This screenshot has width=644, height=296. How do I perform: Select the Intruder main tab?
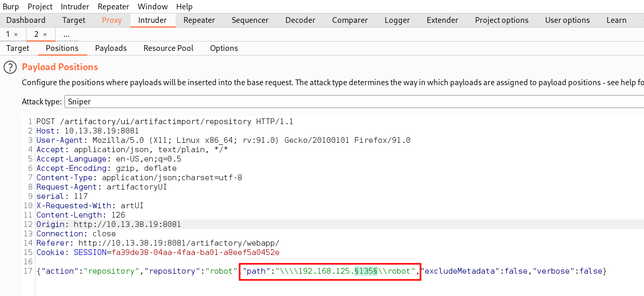tap(152, 20)
